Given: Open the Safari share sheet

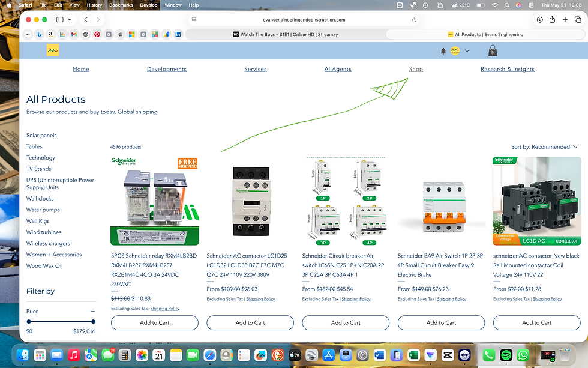Looking at the screenshot, I should (553, 19).
